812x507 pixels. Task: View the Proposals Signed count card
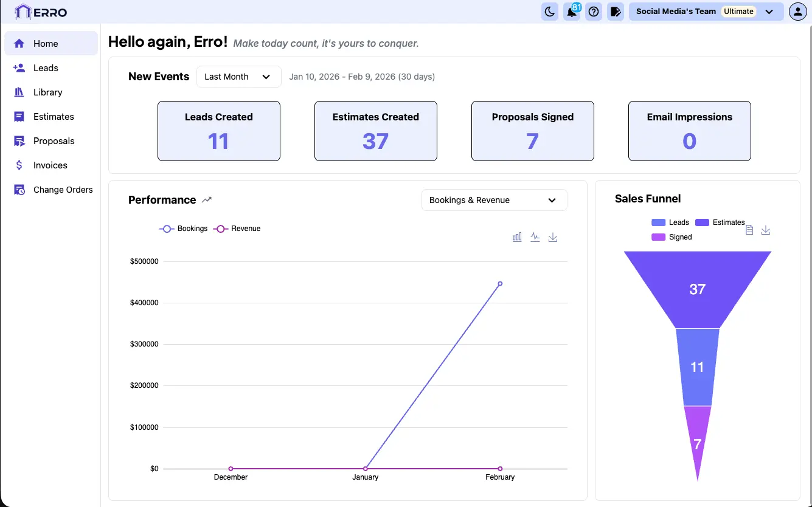532,131
